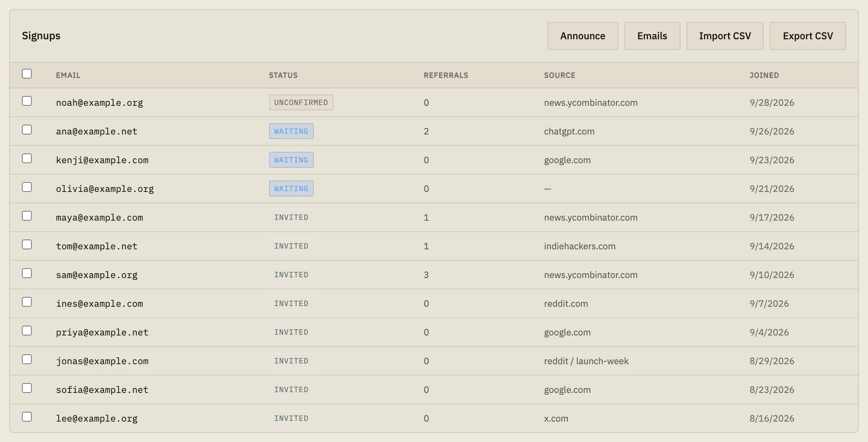
Task: Click the joined date 9/10/2026
Action: (x=772, y=275)
